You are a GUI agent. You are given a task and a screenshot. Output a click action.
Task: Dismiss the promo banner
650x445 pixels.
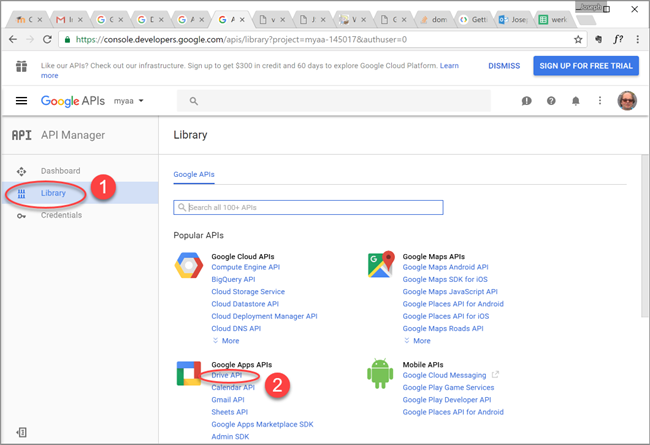(x=504, y=66)
